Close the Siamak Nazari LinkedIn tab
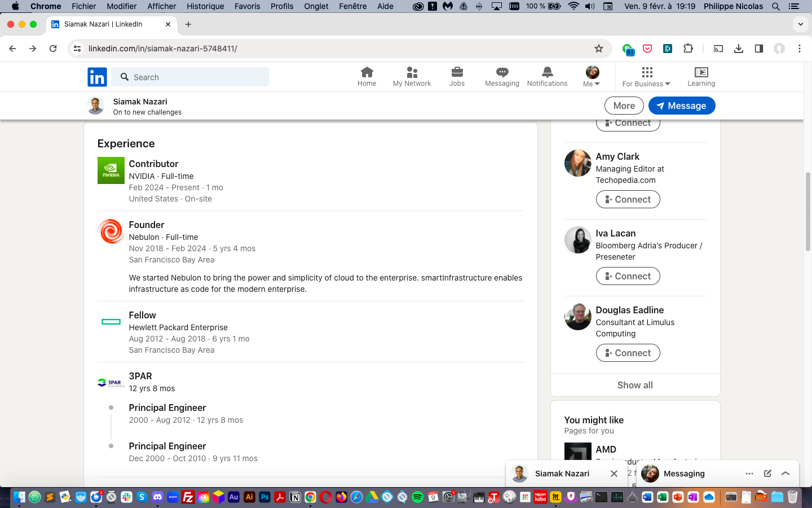The image size is (812, 508). point(168,24)
